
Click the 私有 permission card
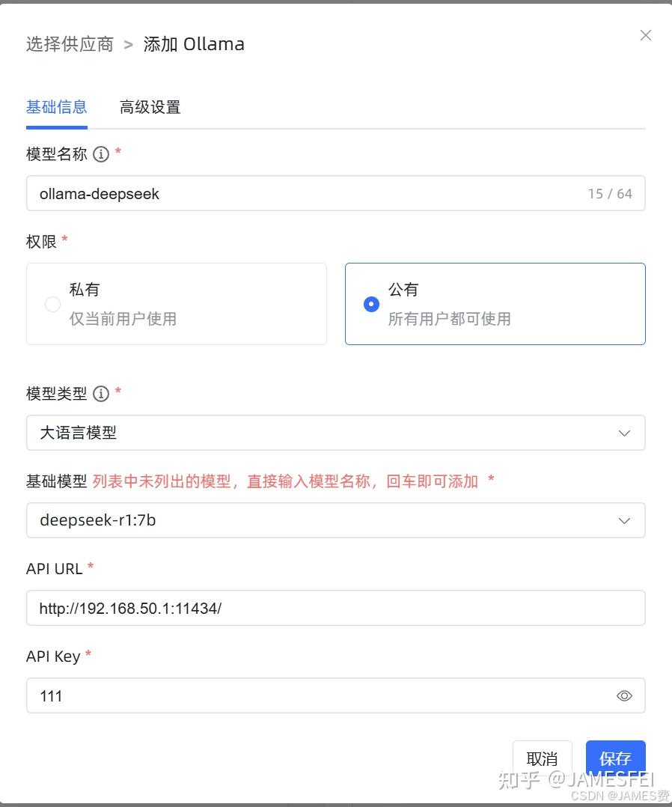(x=177, y=304)
